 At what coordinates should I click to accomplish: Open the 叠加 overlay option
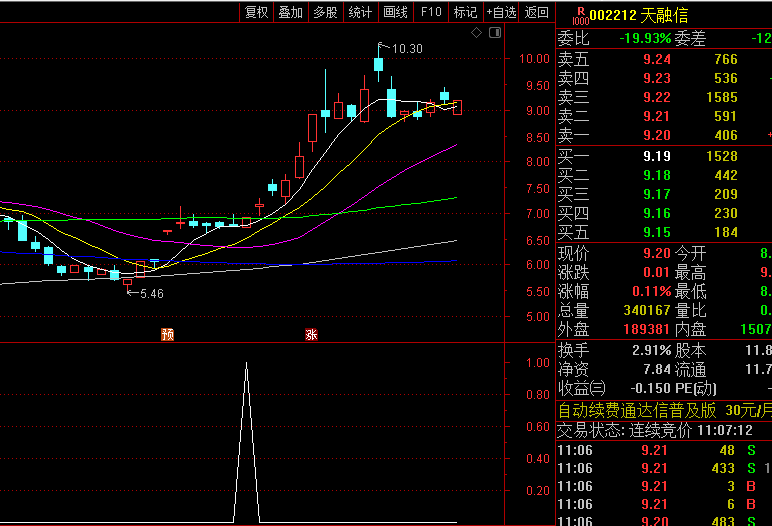pyautogui.click(x=290, y=12)
